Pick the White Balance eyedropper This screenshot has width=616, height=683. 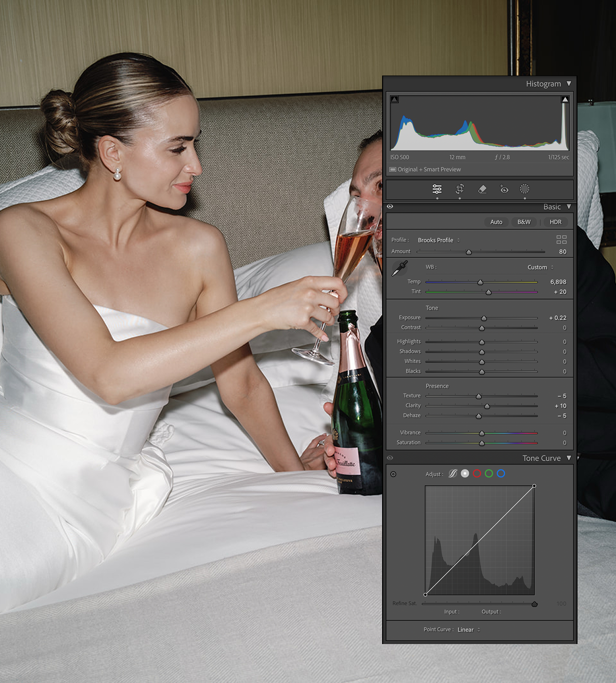pos(399,268)
